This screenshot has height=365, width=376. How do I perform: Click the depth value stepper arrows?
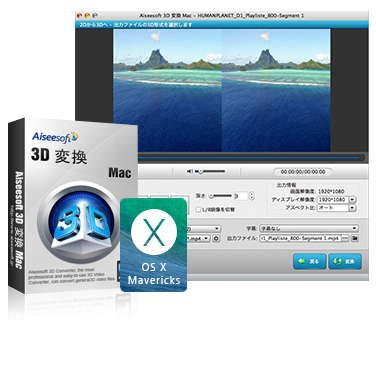(x=252, y=196)
